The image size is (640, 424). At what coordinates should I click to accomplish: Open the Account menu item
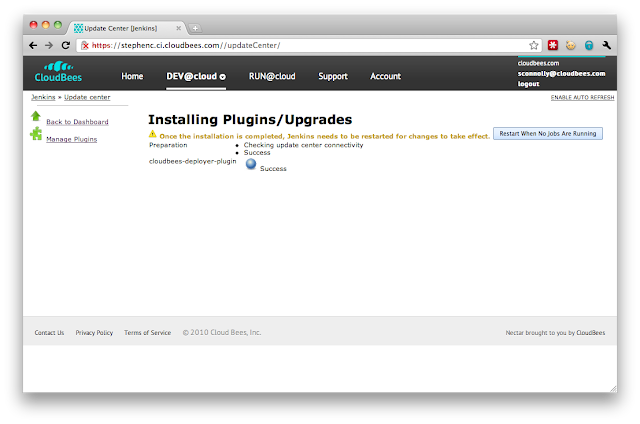pos(385,76)
